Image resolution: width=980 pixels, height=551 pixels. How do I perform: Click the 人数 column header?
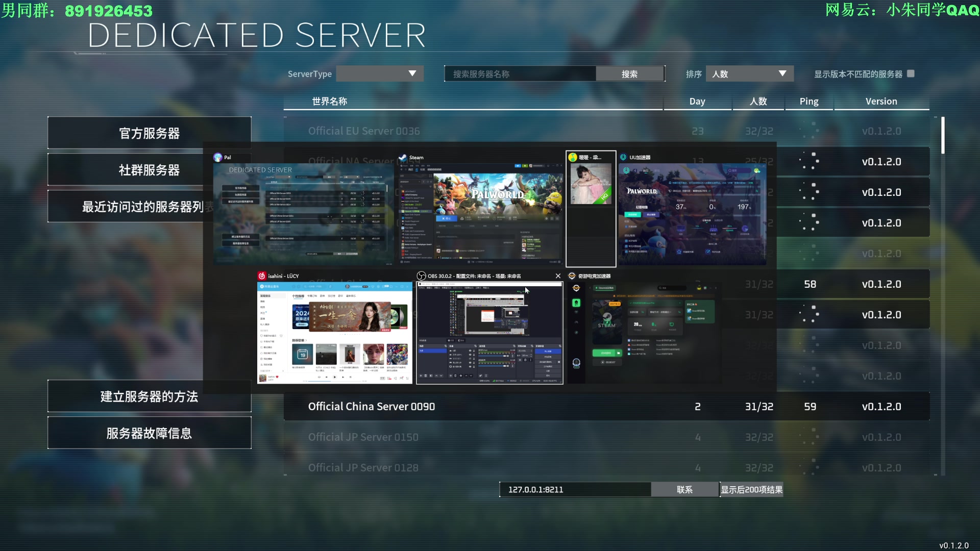(x=758, y=101)
